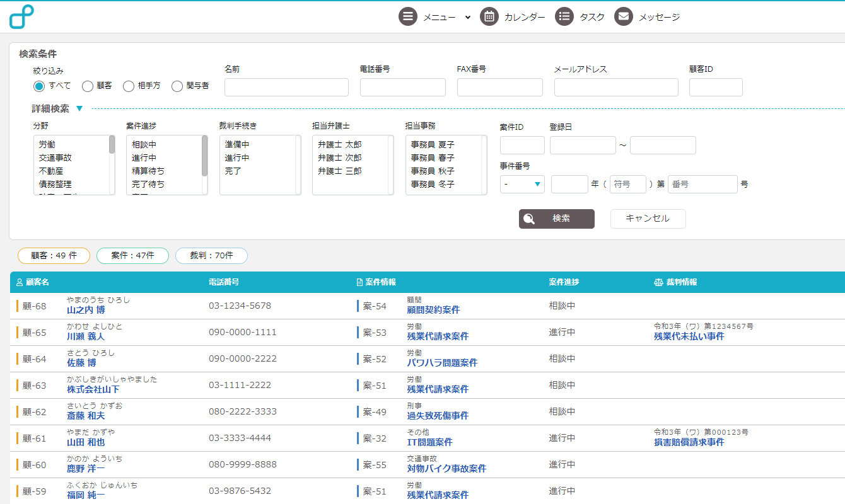The width and height of the screenshot is (845, 504).
Task: Collapse the 詳細検索 section triangle
Action: coord(79,108)
